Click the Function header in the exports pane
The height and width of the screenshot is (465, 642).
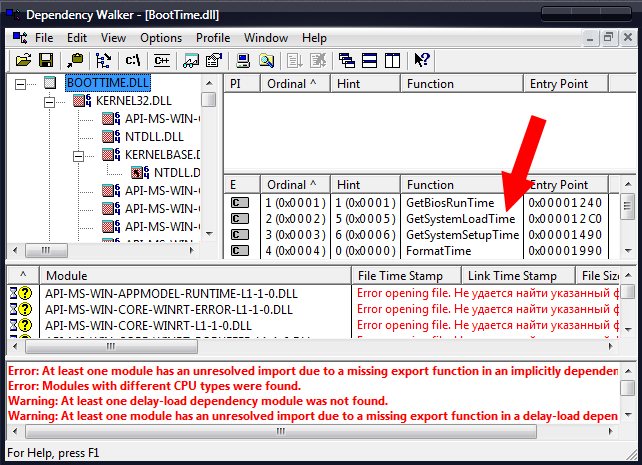(462, 185)
